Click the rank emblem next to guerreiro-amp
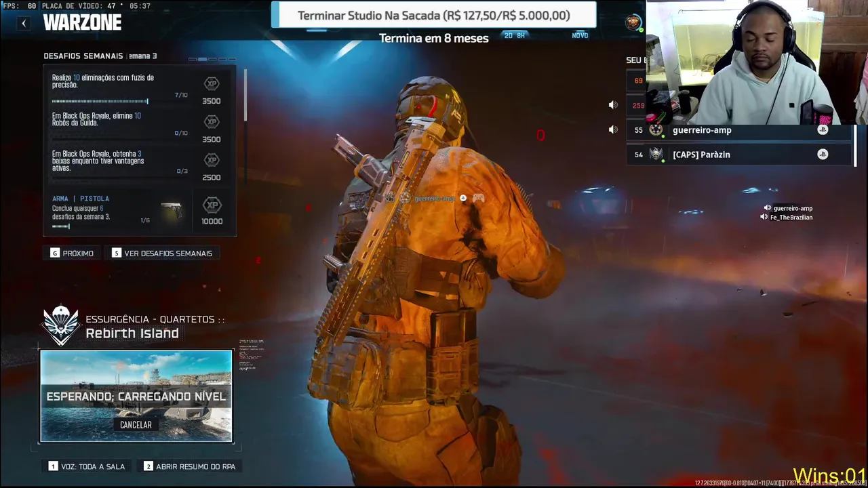The image size is (868, 488). pyautogui.click(x=656, y=130)
